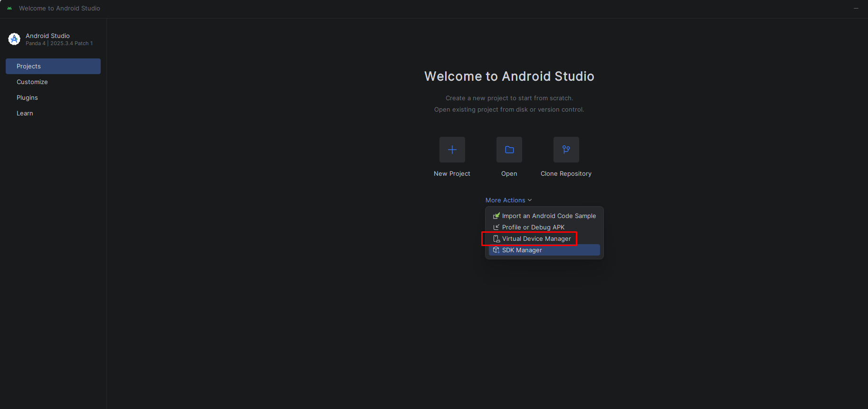Go to the Learn tab
Viewport: 868px width, 409px height.
tap(53, 113)
